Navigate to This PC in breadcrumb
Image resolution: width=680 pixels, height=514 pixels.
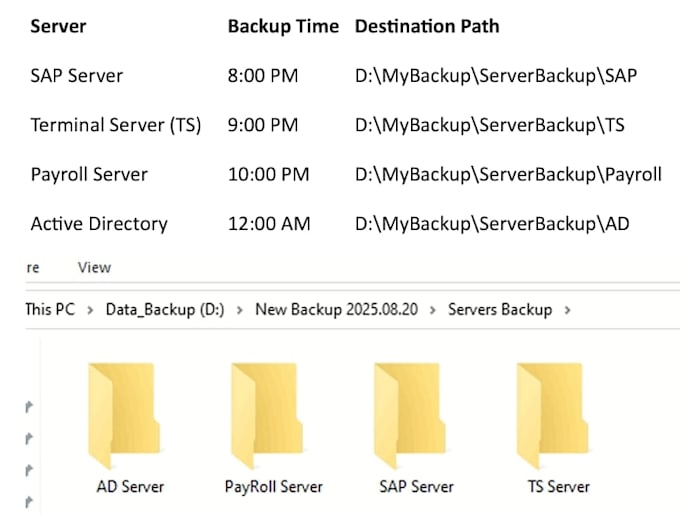coord(50,309)
